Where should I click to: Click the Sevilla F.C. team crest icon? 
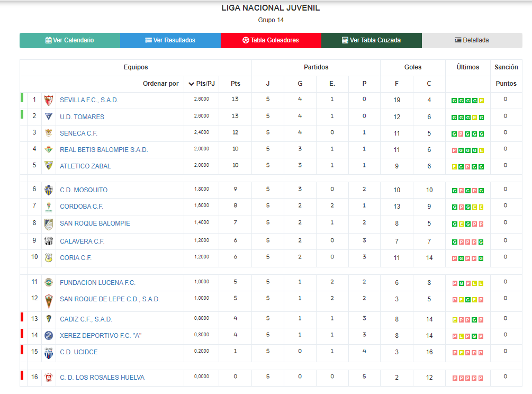[49, 100]
